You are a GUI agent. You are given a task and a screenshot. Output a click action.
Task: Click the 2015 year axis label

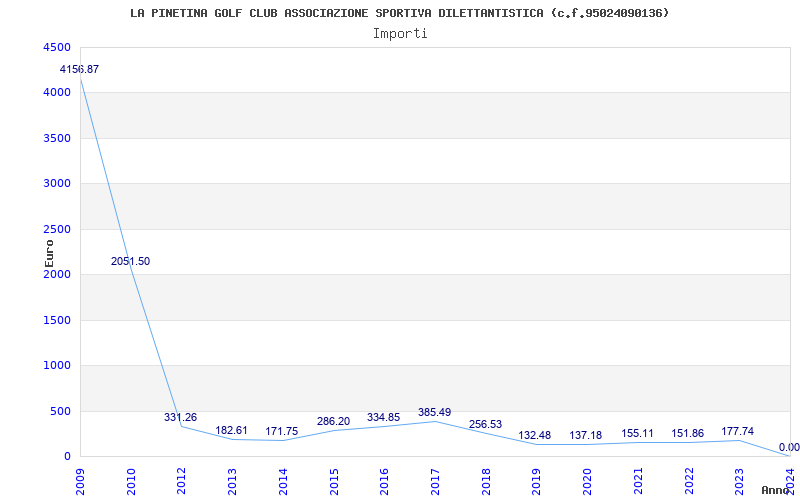click(334, 480)
